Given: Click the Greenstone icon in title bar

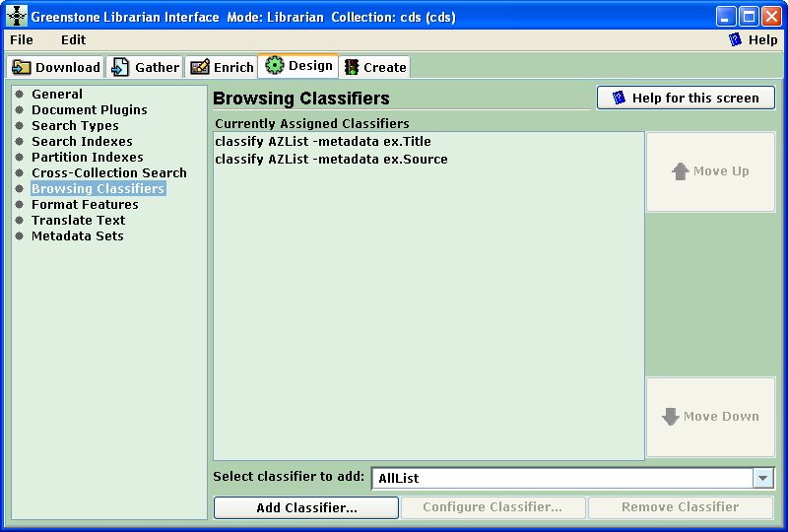Looking at the screenshot, I should coord(17,17).
